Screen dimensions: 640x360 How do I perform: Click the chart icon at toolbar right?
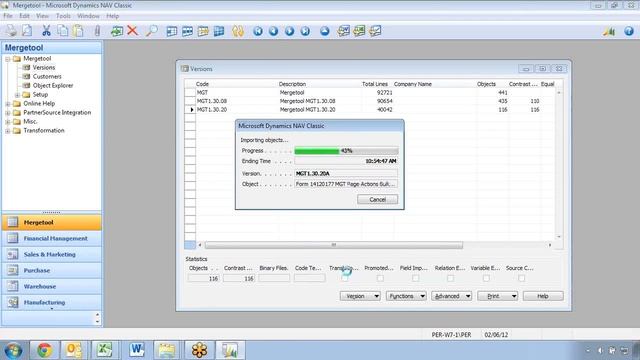tap(609, 31)
